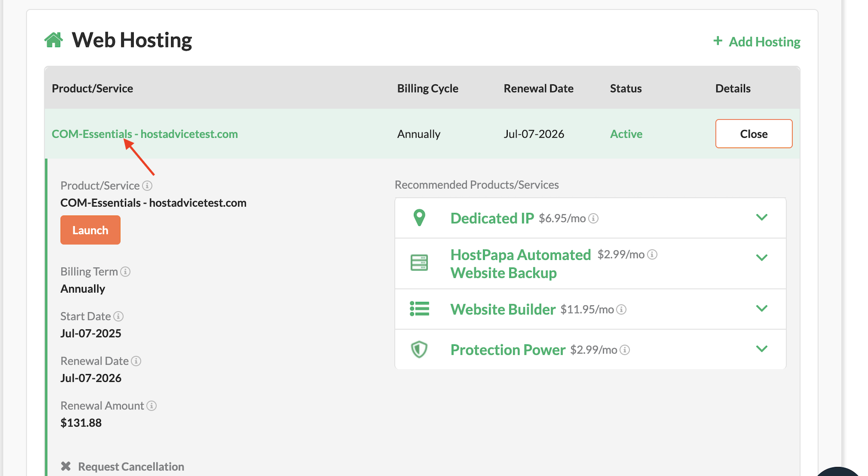This screenshot has width=868, height=476.
Task: Click the Annually value in the table row
Action: [x=419, y=134]
